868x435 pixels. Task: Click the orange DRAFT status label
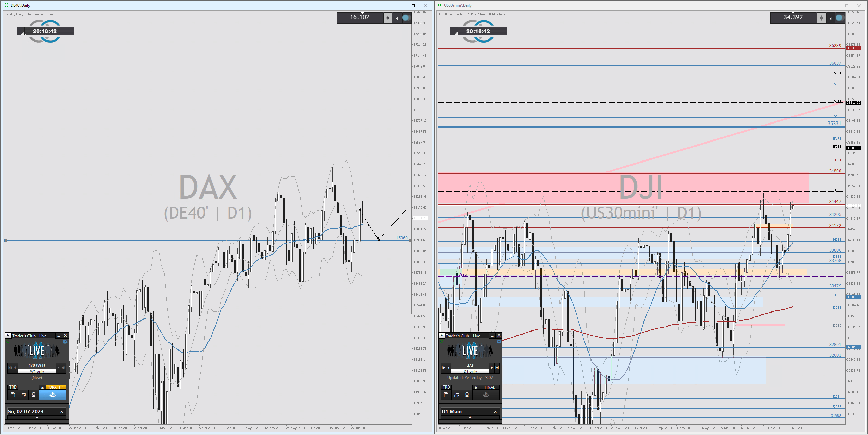tap(56, 387)
